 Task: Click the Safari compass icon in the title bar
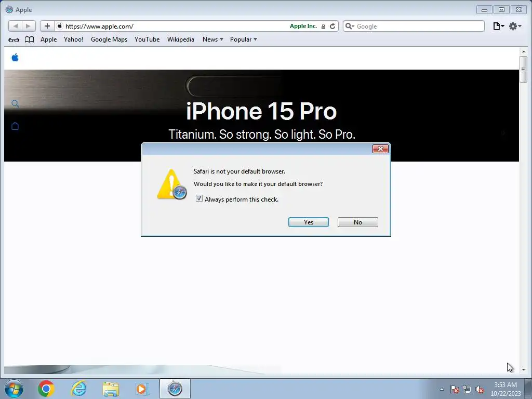click(x=9, y=9)
